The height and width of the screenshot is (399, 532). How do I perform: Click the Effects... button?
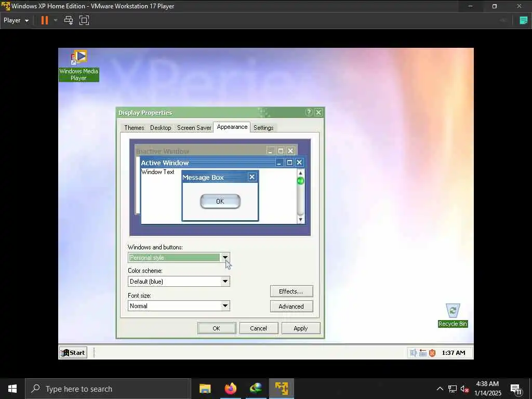coord(291,291)
